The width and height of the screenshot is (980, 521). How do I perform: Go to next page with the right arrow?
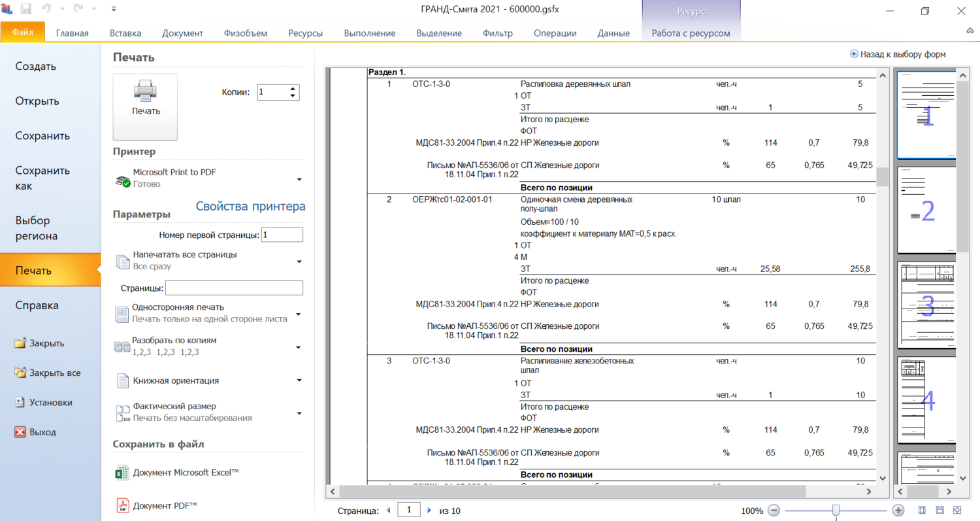point(429,510)
